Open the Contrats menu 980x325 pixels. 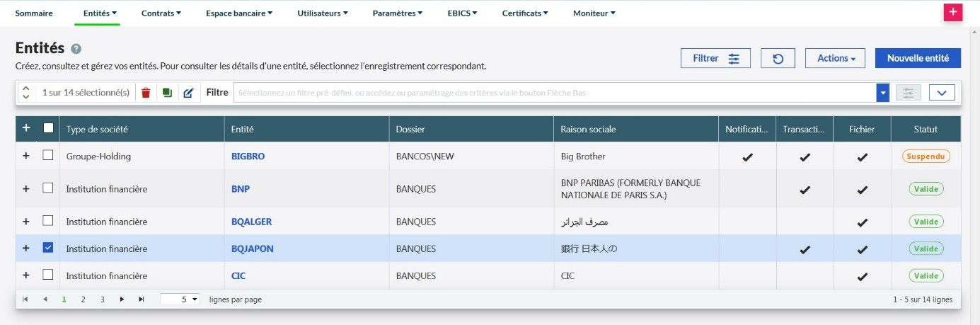161,13
